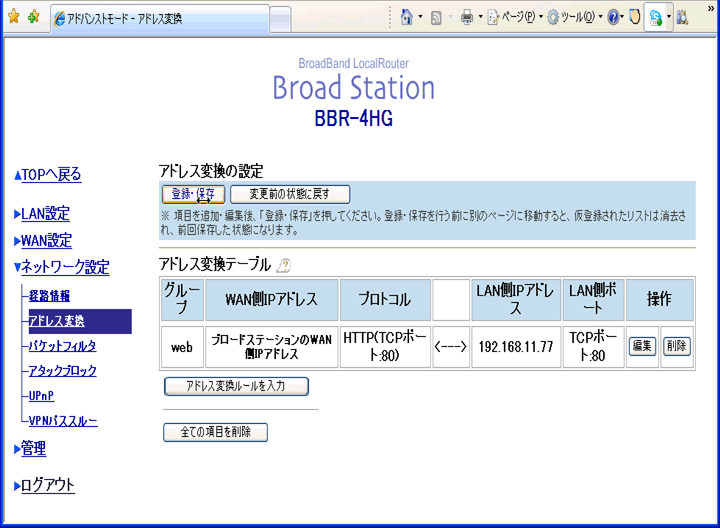Click the 操作 column header

[659, 299]
